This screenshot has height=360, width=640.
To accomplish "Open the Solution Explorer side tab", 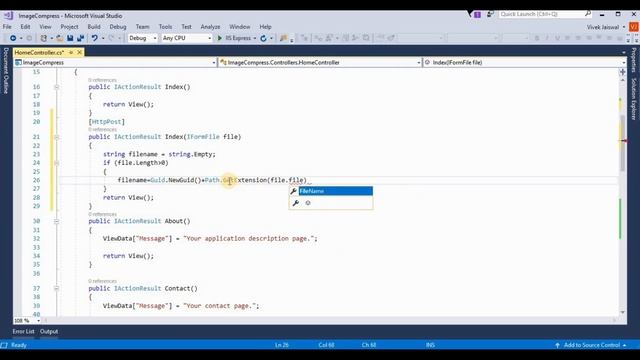I will (x=633, y=99).
